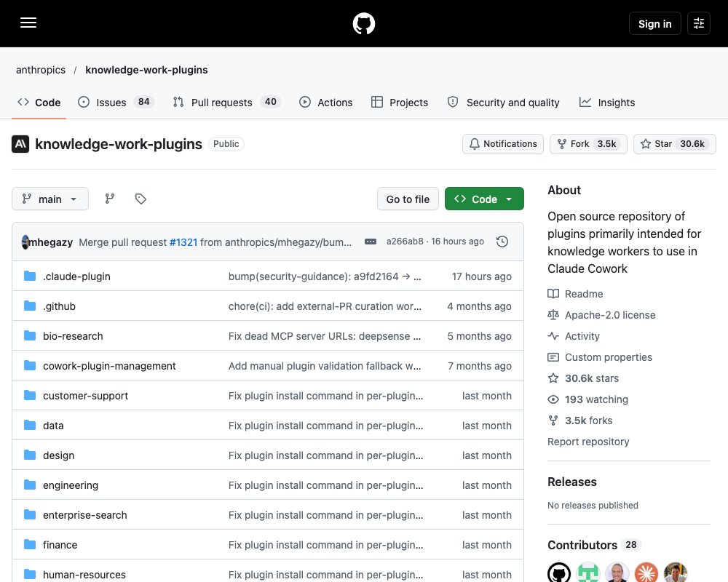Expand commit message ellipsis button
The image size is (728, 582).
(x=371, y=242)
